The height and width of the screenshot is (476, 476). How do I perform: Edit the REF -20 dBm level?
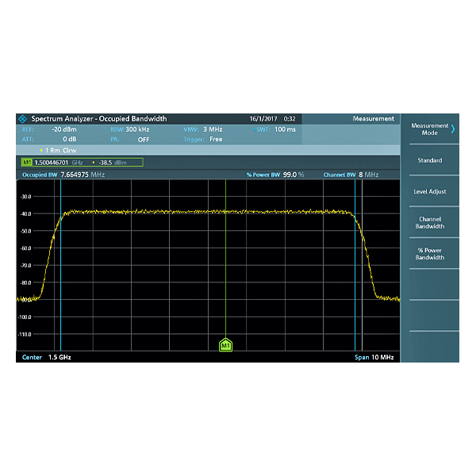(x=63, y=129)
